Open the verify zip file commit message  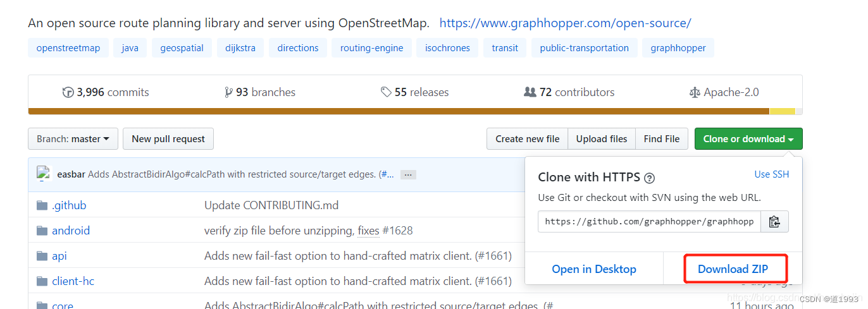tap(279, 231)
